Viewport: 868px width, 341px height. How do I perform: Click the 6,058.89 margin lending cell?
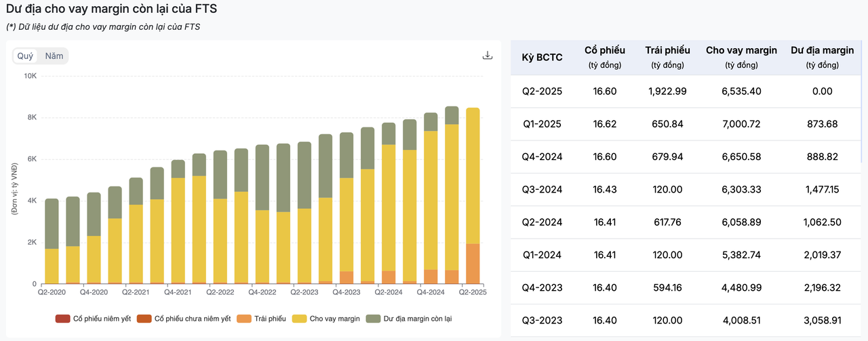741,222
